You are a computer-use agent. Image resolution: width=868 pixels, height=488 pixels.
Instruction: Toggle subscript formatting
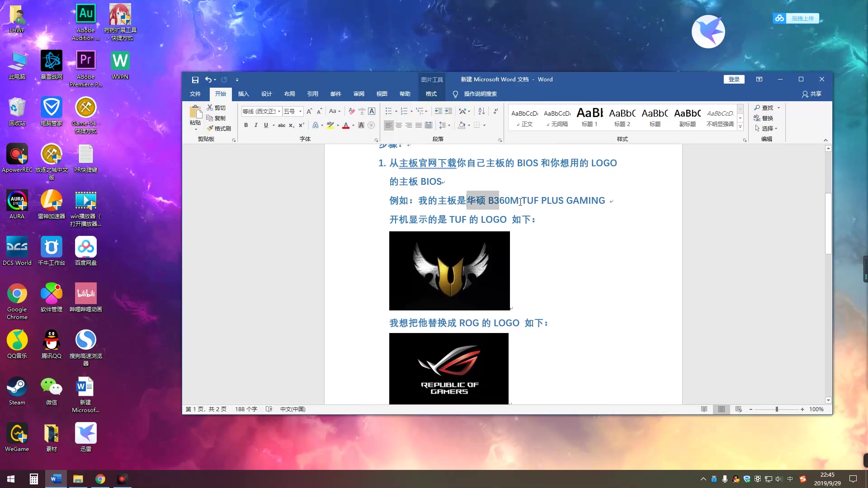point(292,125)
